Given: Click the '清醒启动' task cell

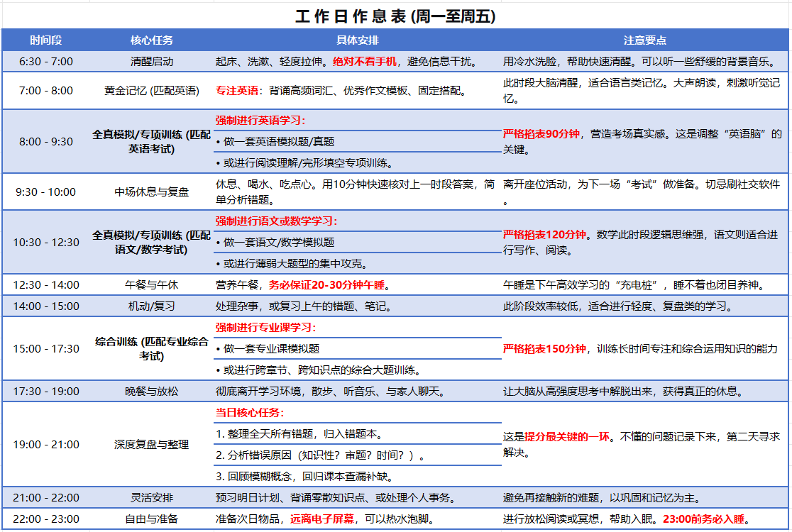Looking at the screenshot, I should click(152, 62).
